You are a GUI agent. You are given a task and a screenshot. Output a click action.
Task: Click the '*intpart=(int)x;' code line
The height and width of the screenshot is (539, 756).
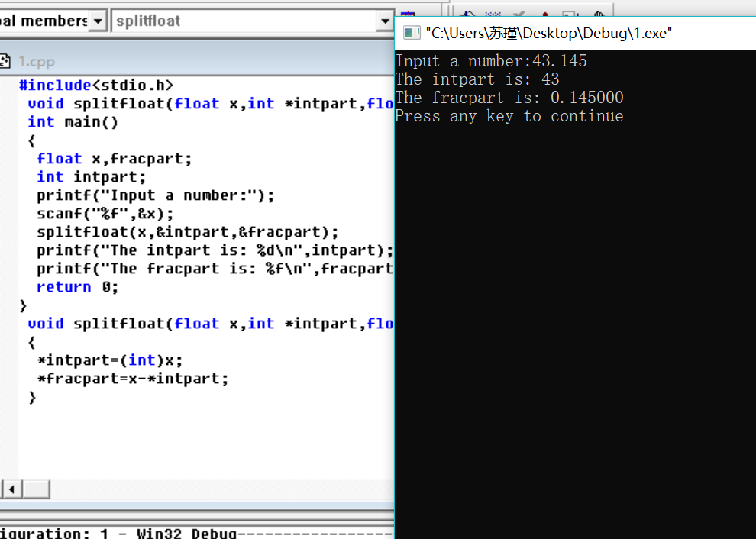pyautogui.click(x=110, y=360)
